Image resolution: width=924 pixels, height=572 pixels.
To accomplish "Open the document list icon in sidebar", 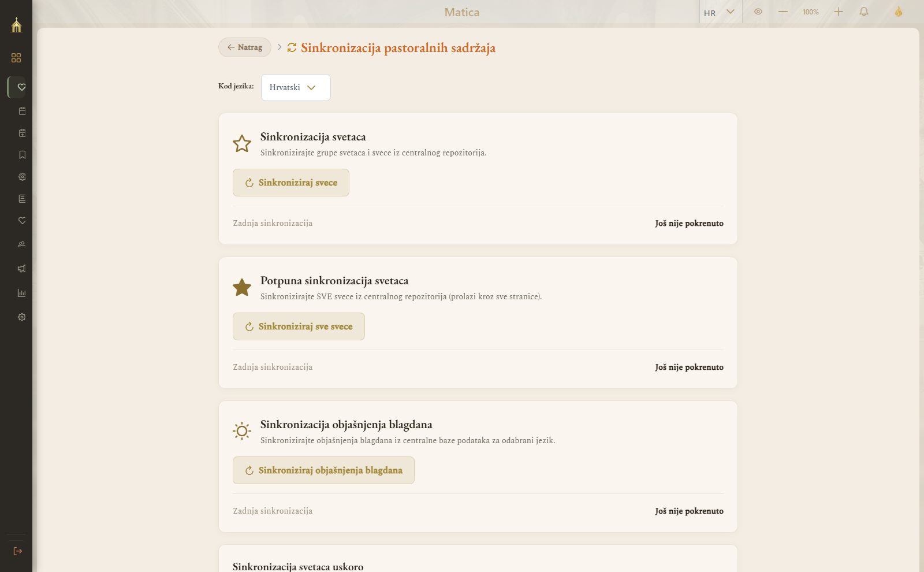I will 22,199.
